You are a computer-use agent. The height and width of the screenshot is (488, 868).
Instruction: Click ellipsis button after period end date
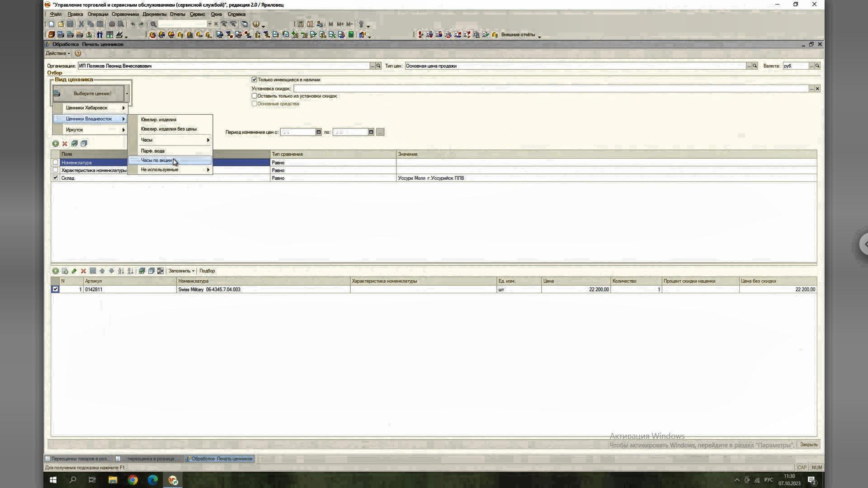(x=380, y=132)
